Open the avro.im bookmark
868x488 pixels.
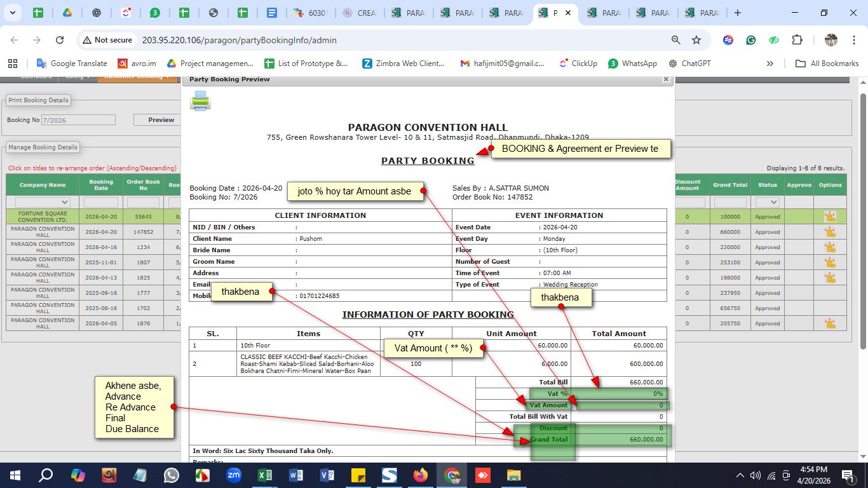pos(137,64)
